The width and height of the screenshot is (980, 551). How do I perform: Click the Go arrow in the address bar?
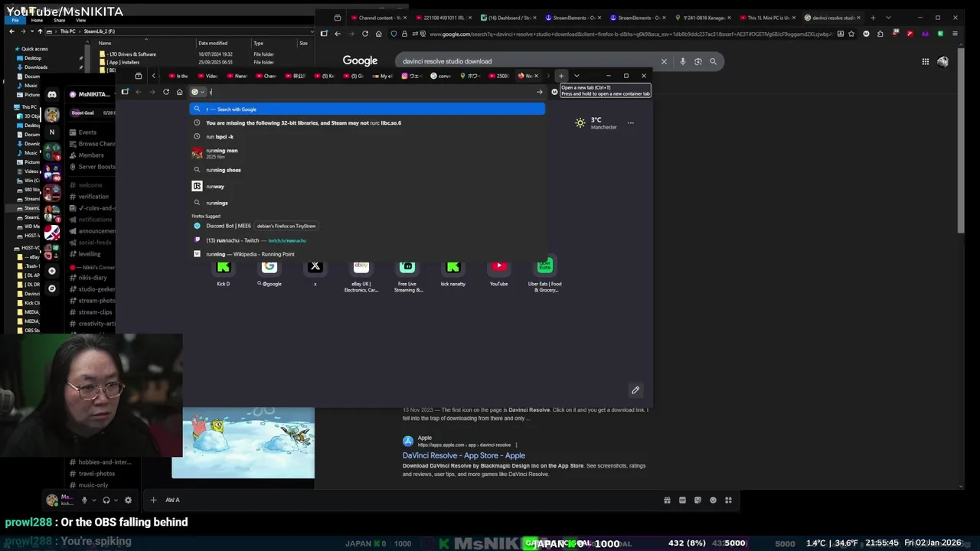pyautogui.click(x=539, y=92)
